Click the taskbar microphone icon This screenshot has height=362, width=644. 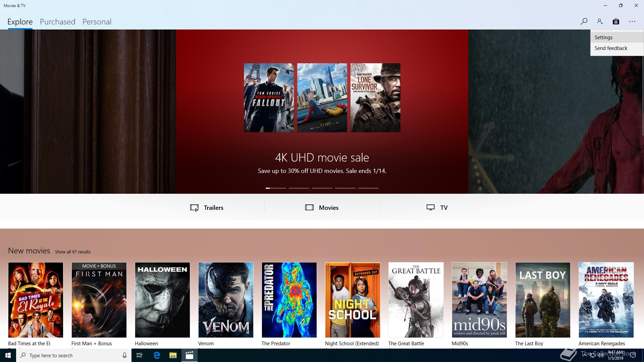[124, 355]
